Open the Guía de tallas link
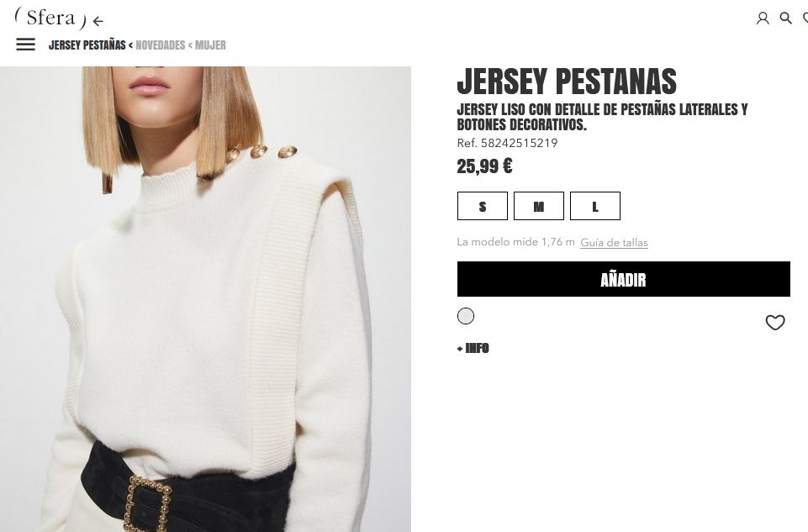Viewport: 808px width, 532px height. click(614, 243)
